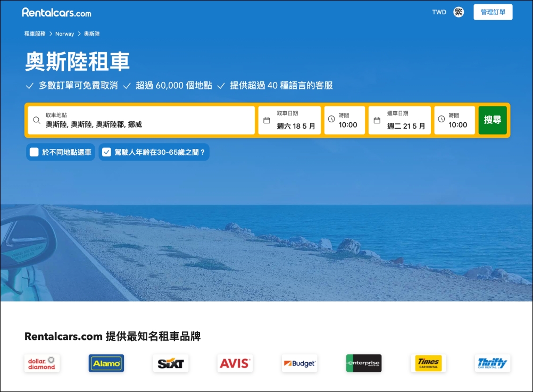The width and height of the screenshot is (533, 392).
Task: Open the return 時間 dropdown after 還車日期
Action: 455,120
